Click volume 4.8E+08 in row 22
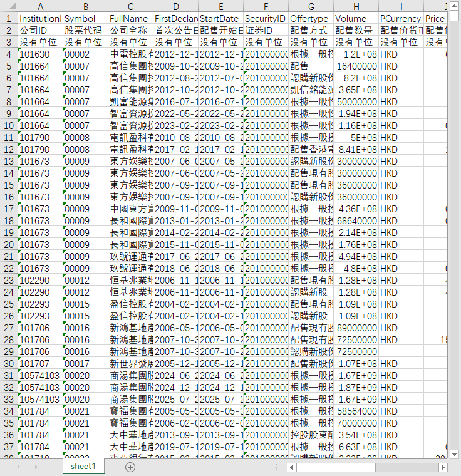 [x=356, y=268]
